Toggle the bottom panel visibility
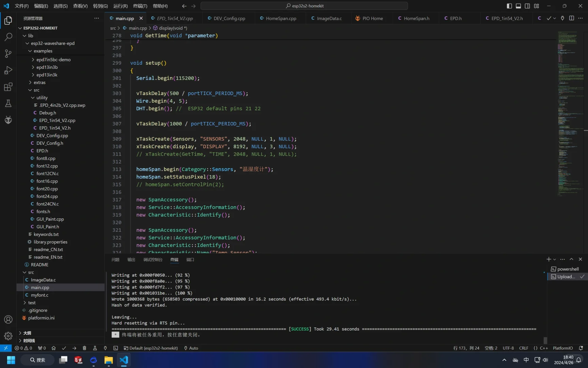Image resolution: width=588 pixels, height=368 pixels. (x=518, y=6)
